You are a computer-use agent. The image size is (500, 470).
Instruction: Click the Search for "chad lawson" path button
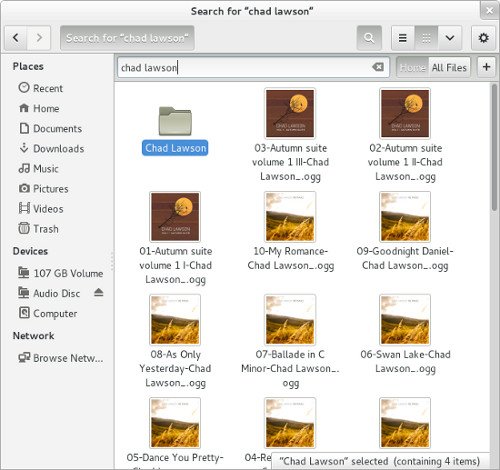127,38
